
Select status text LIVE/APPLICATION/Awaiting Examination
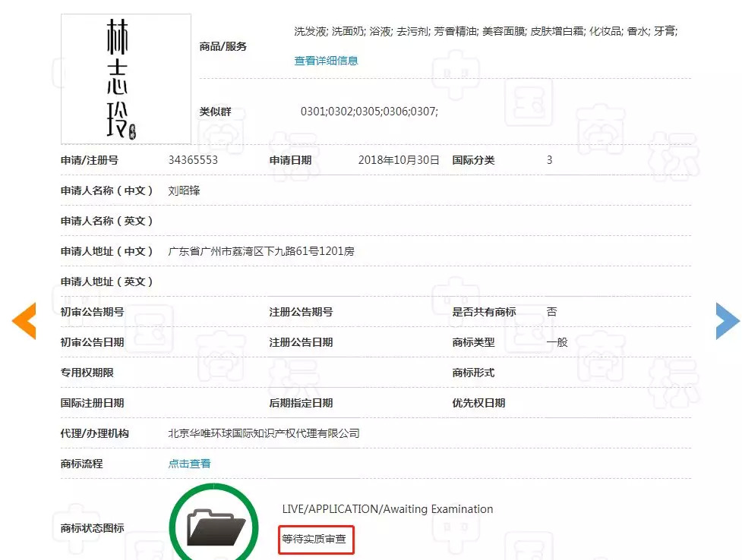387,509
